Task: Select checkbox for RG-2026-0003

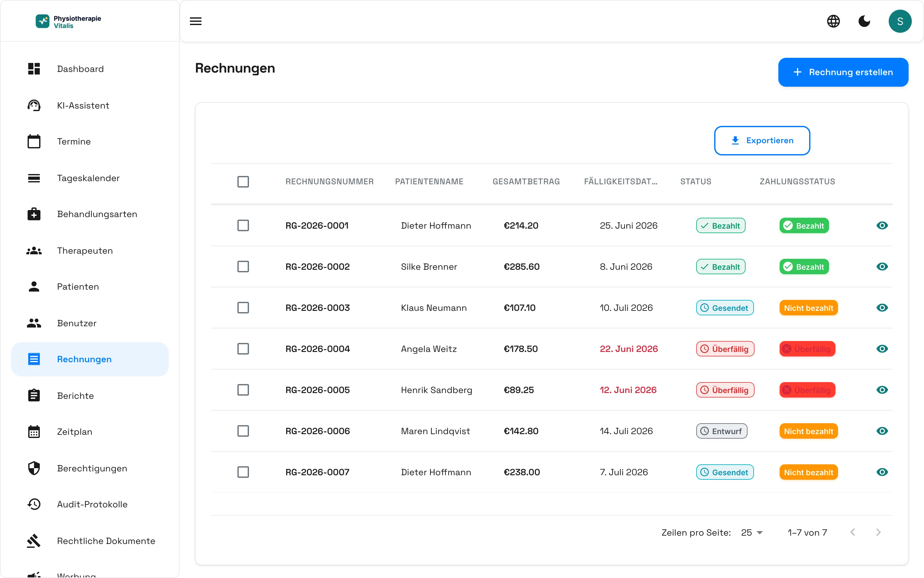Action: coord(243,308)
